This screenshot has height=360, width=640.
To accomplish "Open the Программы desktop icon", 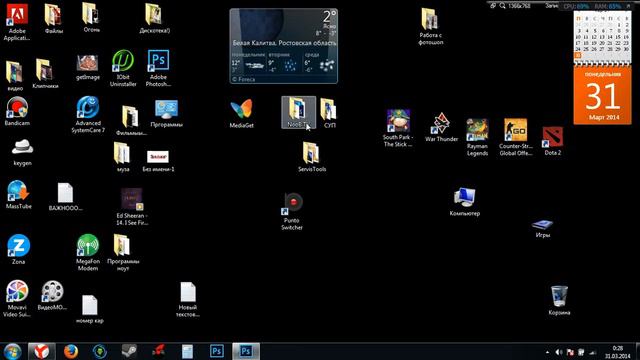I will pyautogui.click(x=166, y=114).
